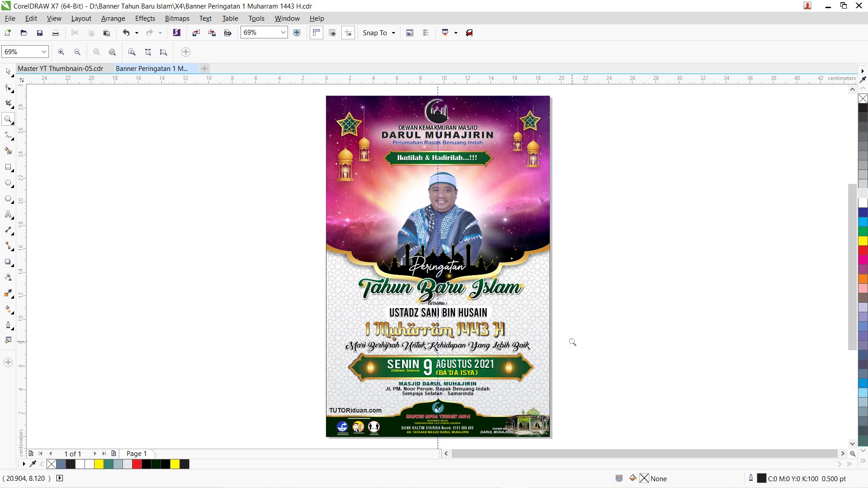868x488 pixels.
Task: Select the Rectangle tool
Action: pos(8,167)
